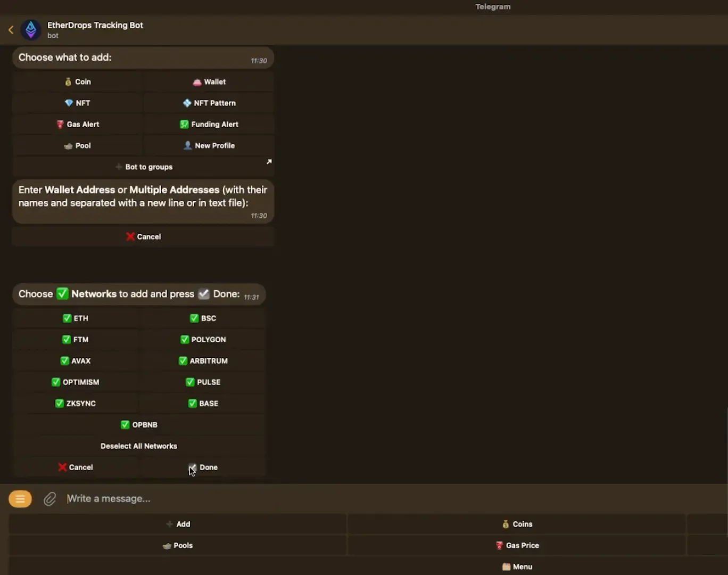Tap the Add keyboard button

[178, 524]
